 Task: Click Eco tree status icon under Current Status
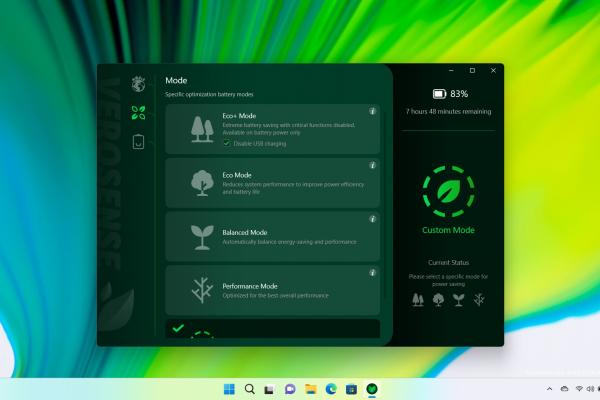point(438,300)
